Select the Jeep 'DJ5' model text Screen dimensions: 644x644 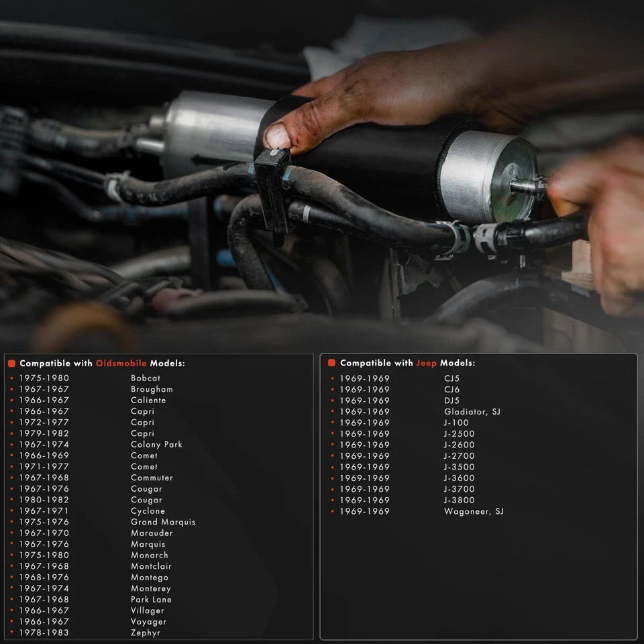tap(451, 400)
